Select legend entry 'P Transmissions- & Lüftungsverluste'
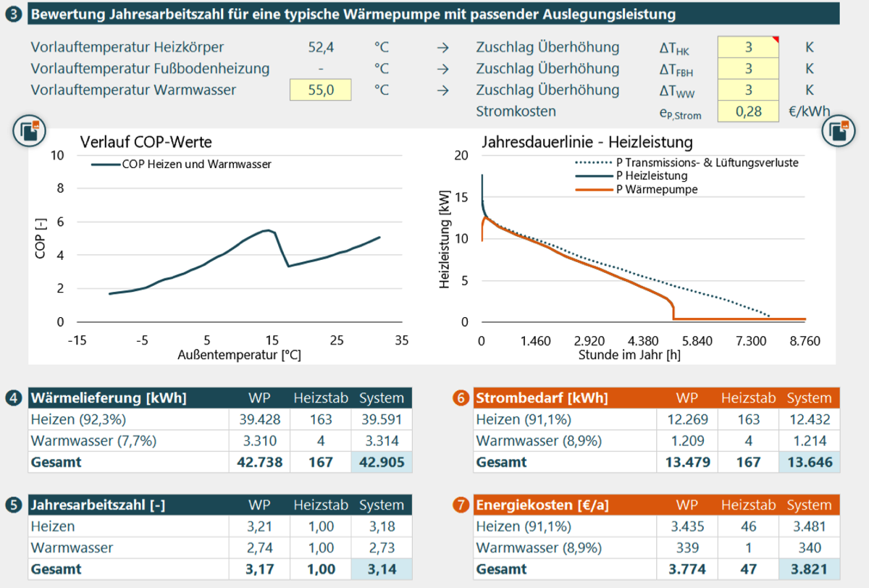The width and height of the screenshot is (869, 588). 687,163
